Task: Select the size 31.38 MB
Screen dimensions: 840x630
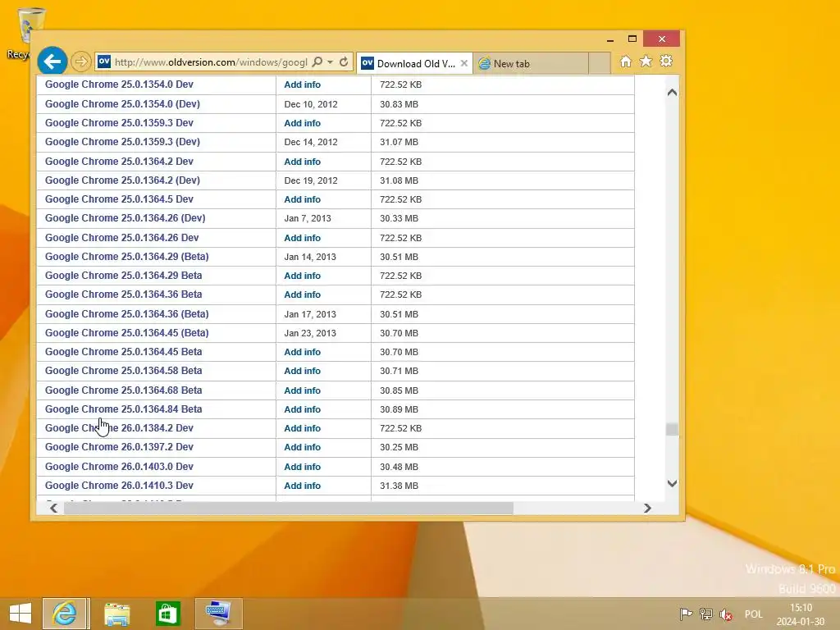Action: coord(399,486)
